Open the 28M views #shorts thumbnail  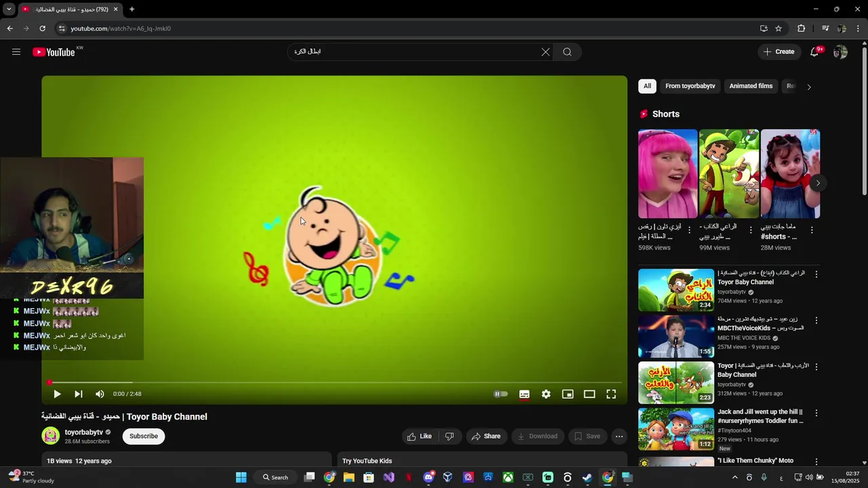click(x=790, y=174)
